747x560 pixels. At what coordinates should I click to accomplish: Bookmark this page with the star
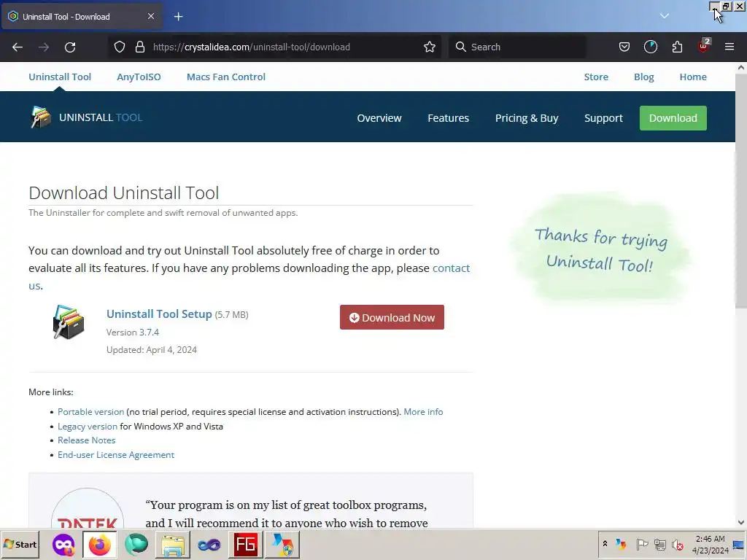click(x=429, y=47)
